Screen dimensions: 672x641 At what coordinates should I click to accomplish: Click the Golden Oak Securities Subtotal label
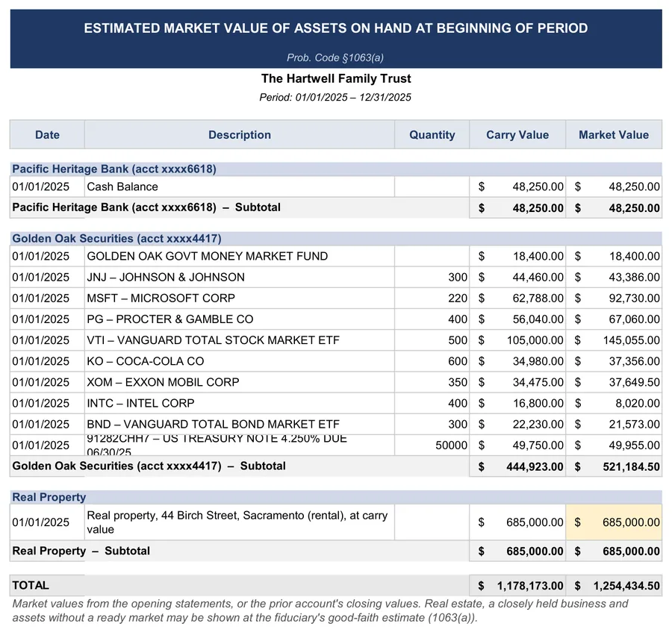click(x=149, y=466)
